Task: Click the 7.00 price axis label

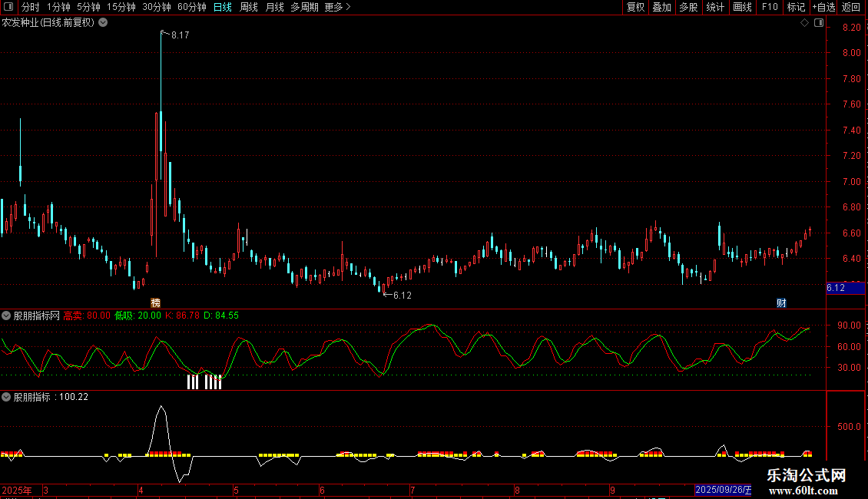Action: click(x=851, y=181)
